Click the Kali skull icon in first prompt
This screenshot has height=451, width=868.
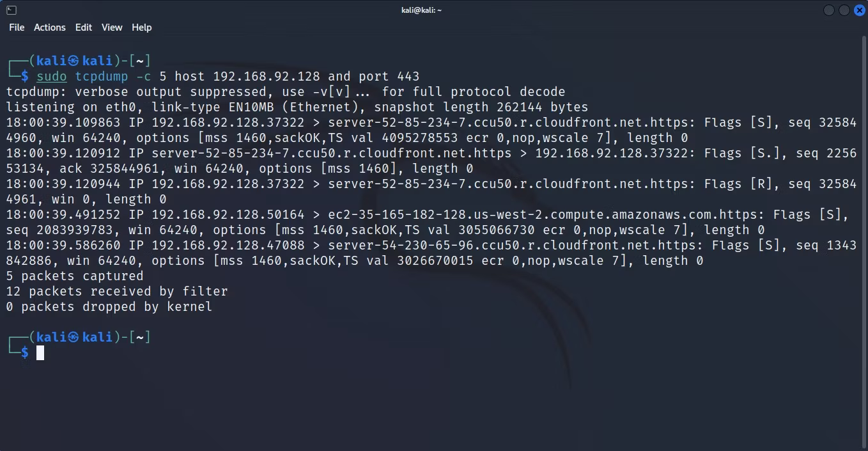point(74,61)
